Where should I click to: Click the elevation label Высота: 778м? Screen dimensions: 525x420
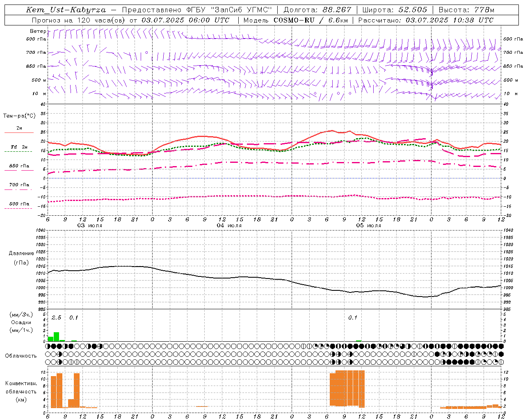(x=466, y=9)
